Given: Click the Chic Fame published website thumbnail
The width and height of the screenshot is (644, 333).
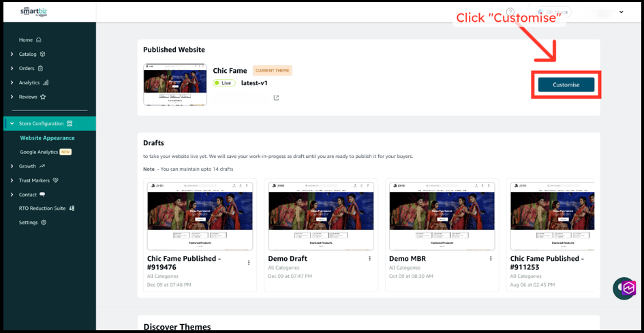Looking at the screenshot, I should click(175, 84).
